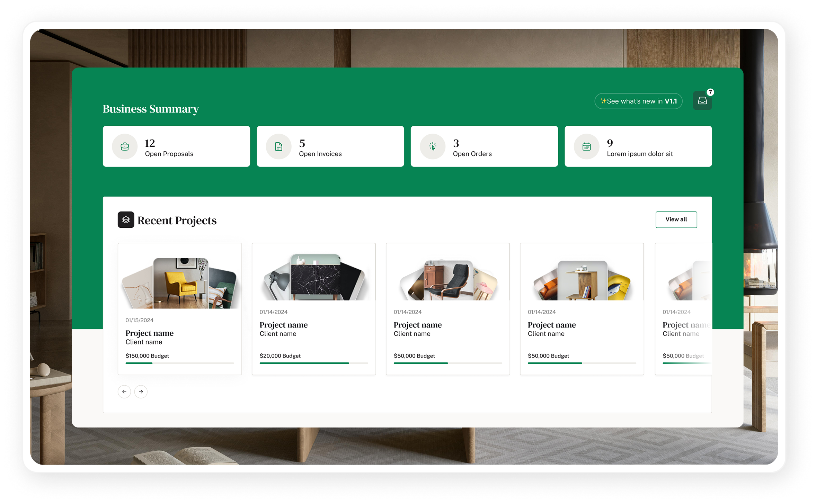Screen dimensions: 816x504
Task: Open the inbox icon with badge 7
Action: pos(702,101)
